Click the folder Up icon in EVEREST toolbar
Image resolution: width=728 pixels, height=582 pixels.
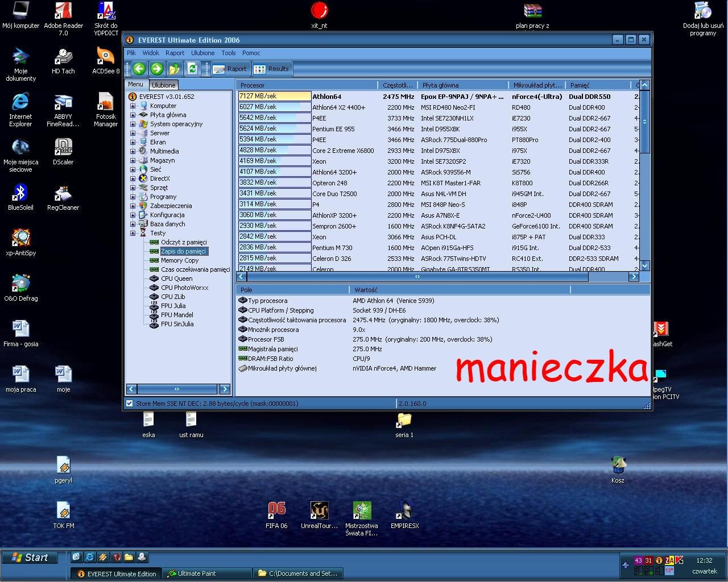pos(175,69)
